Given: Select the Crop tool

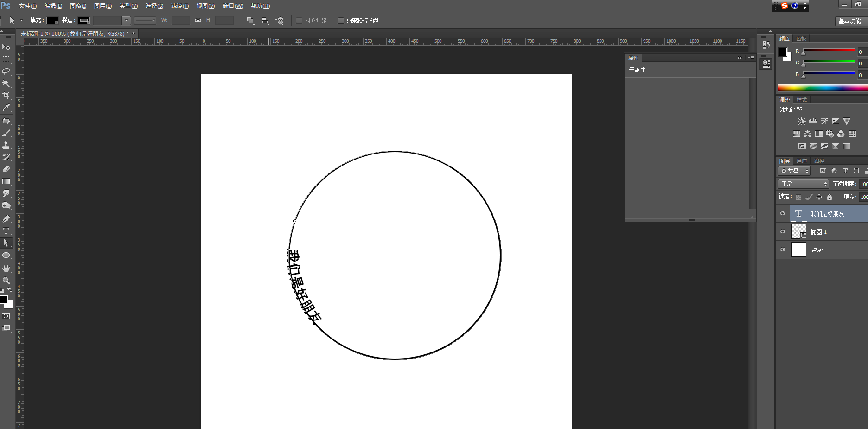Looking at the screenshot, I should tap(6, 96).
